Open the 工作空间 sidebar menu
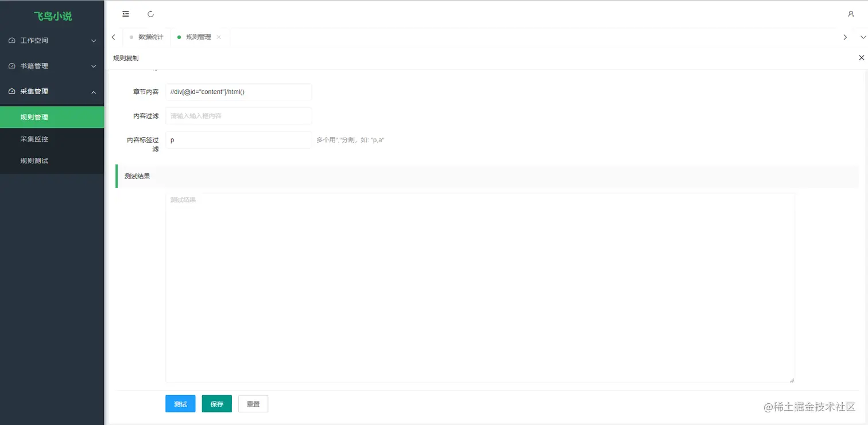This screenshot has height=425, width=868. click(52, 41)
